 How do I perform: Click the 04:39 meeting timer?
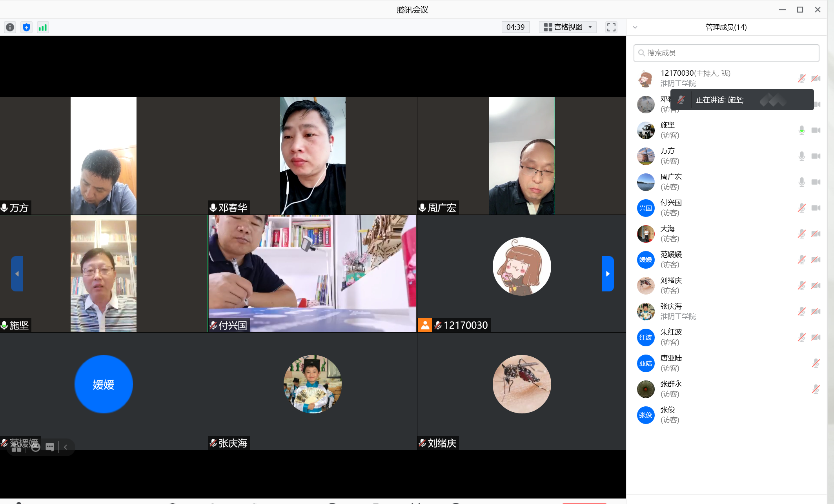pos(515,27)
